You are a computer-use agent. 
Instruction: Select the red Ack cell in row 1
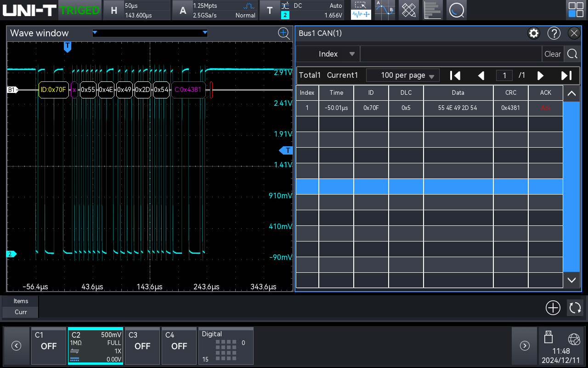(546, 108)
